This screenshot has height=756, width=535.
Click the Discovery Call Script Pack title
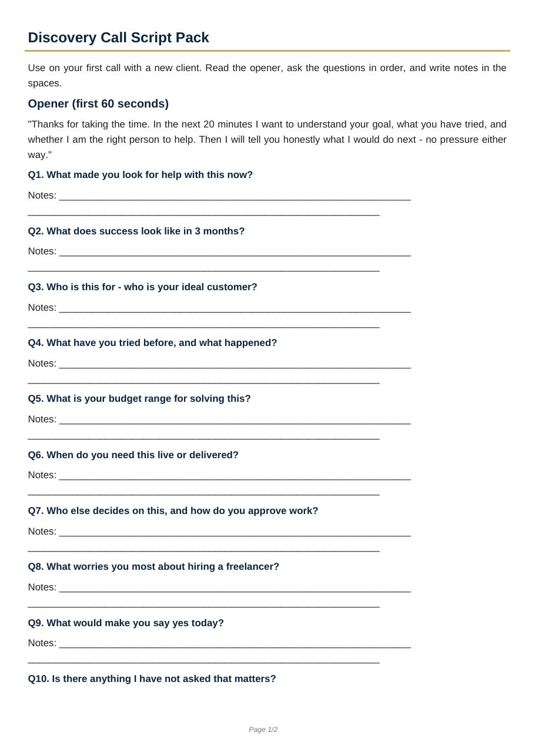pos(118,38)
